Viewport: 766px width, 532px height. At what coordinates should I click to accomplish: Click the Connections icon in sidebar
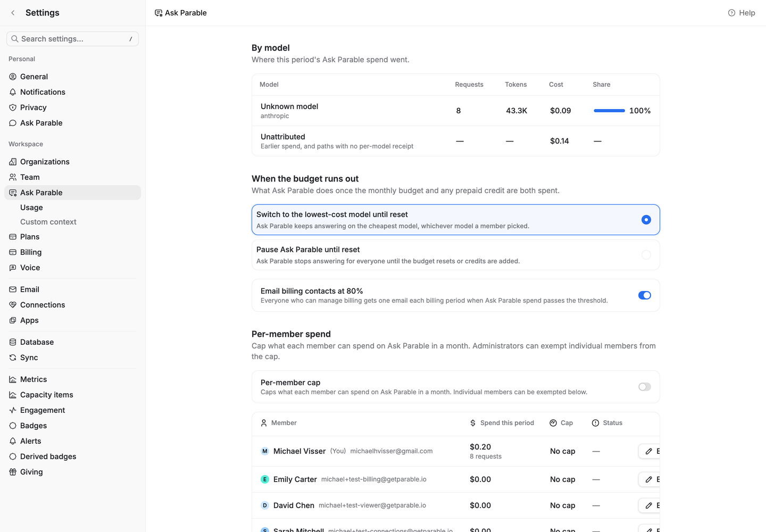point(13,305)
